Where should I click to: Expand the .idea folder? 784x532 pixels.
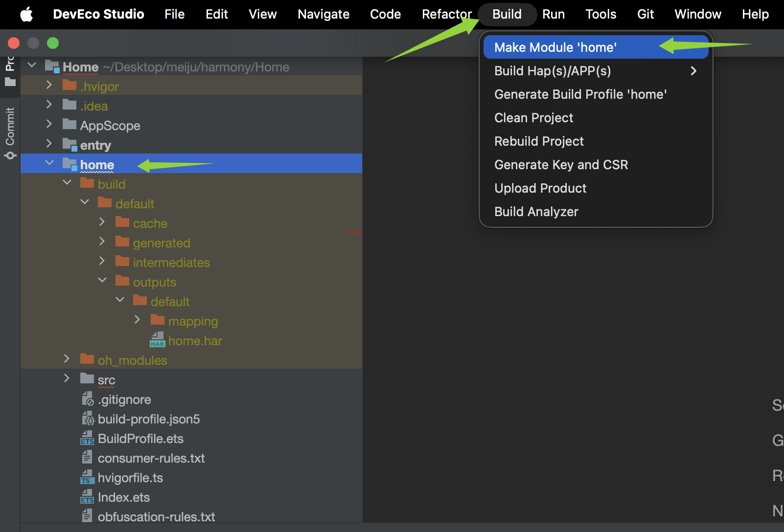49,104
